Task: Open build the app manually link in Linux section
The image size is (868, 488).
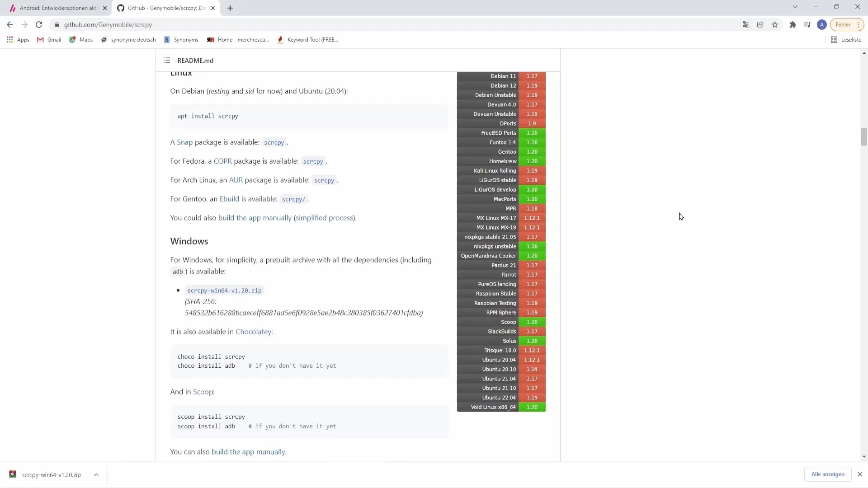Action: (x=255, y=218)
